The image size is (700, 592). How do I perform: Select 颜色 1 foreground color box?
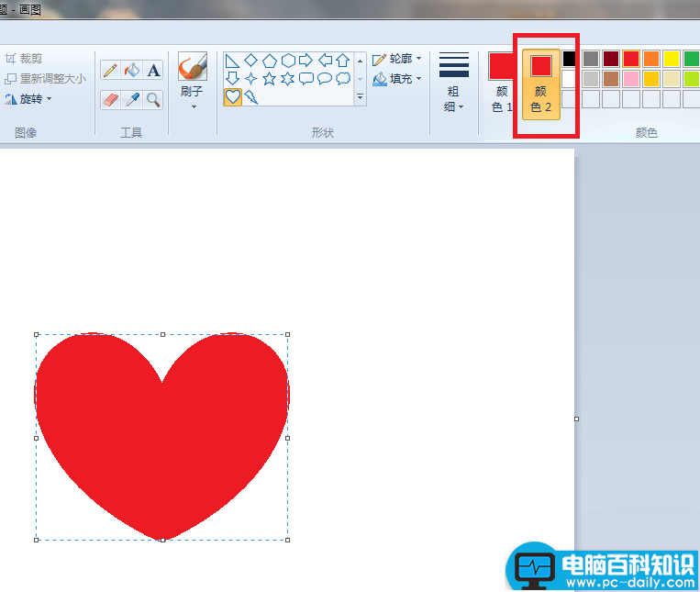coord(500,83)
